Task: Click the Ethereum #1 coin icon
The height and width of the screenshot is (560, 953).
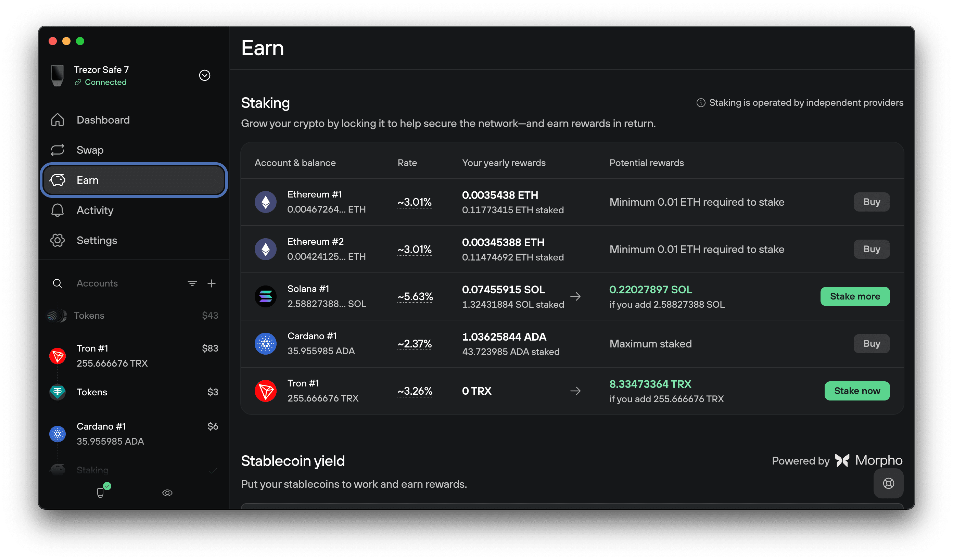Action: pyautogui.click(x=266, y=202)
